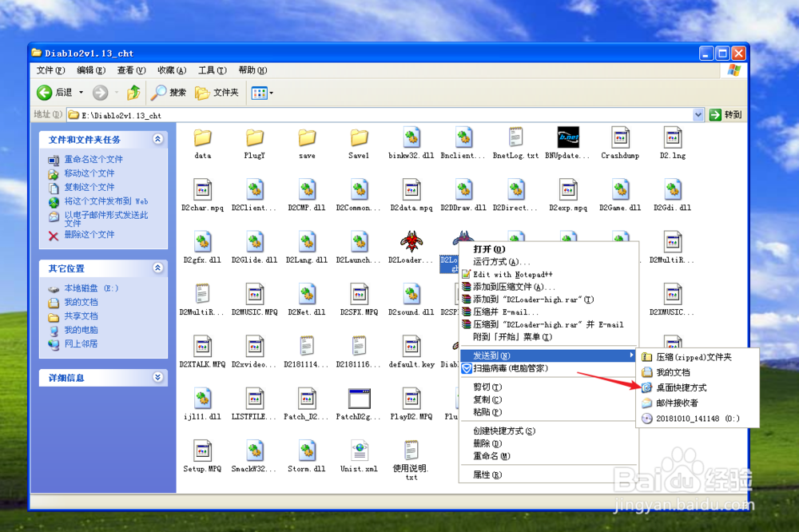Choose 属性(R) in the context menu
799x532 pixels.
[x=549, y=475]
